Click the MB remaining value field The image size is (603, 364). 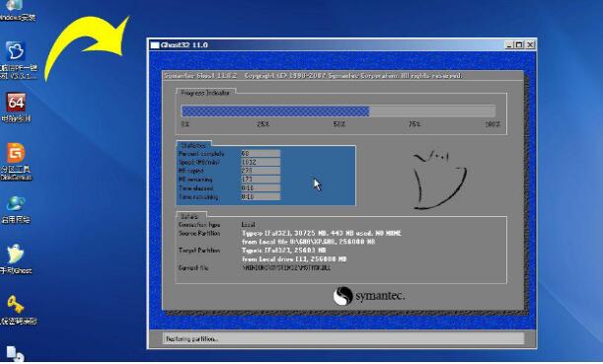(261, 180)
